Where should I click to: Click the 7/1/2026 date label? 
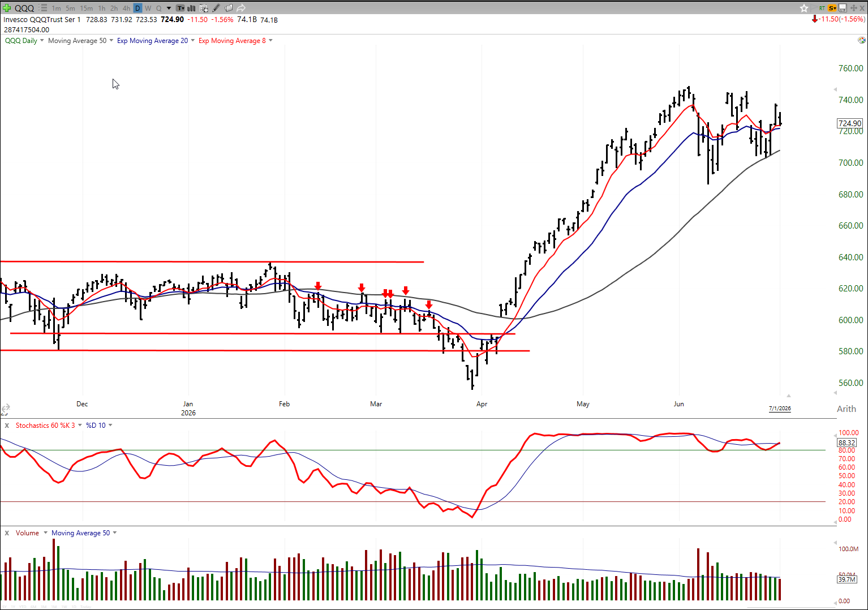click(x=780, y=409)
